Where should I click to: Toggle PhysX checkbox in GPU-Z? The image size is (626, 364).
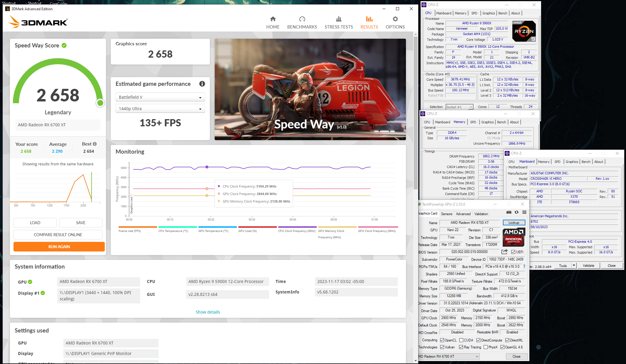click(485, 347)
